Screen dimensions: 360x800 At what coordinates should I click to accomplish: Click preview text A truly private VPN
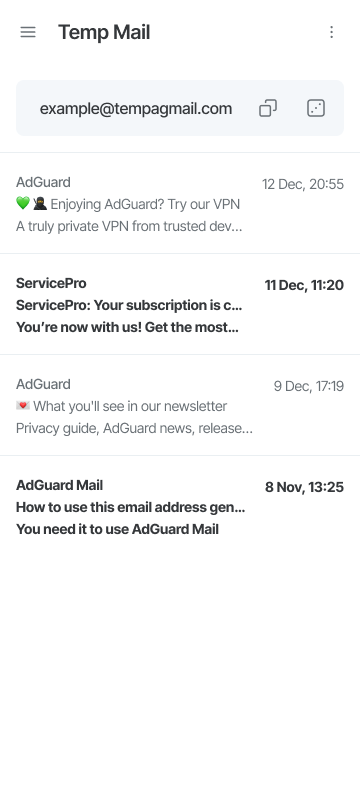point(129,227)
